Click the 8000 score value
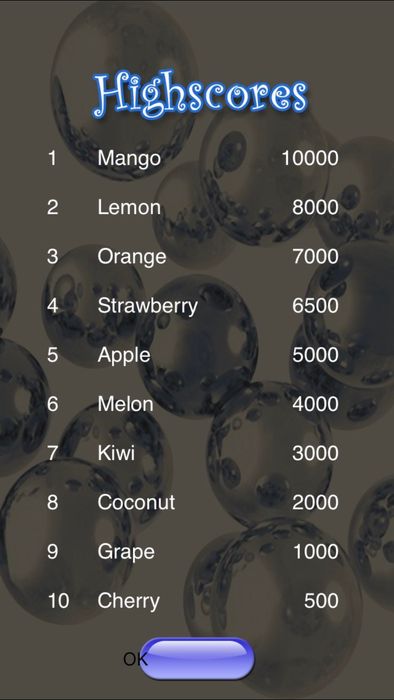Viewport: 394px width, 700px height. point(315,208)
